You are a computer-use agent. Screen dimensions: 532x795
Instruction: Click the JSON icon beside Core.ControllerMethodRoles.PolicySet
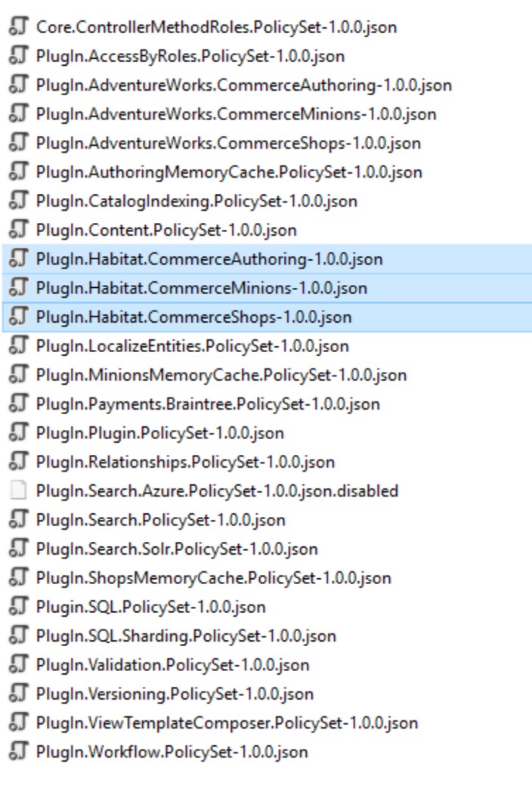tap(18, 26)
